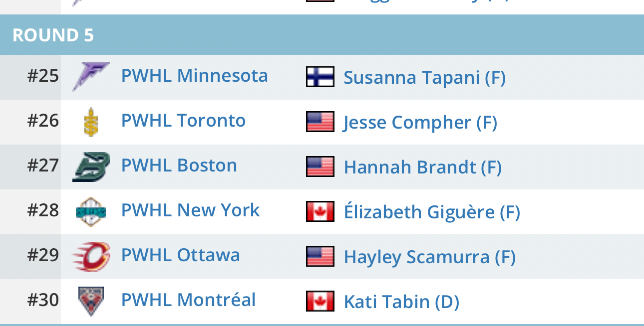644x326 pixels.
Task: Open the PWHL Montréal team link
Action: [188, 300]
